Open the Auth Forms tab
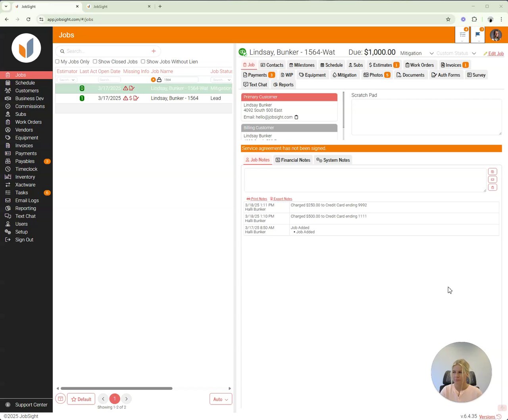Image resolution: width=508 pixels, height=420 pixels. [446, 75]
